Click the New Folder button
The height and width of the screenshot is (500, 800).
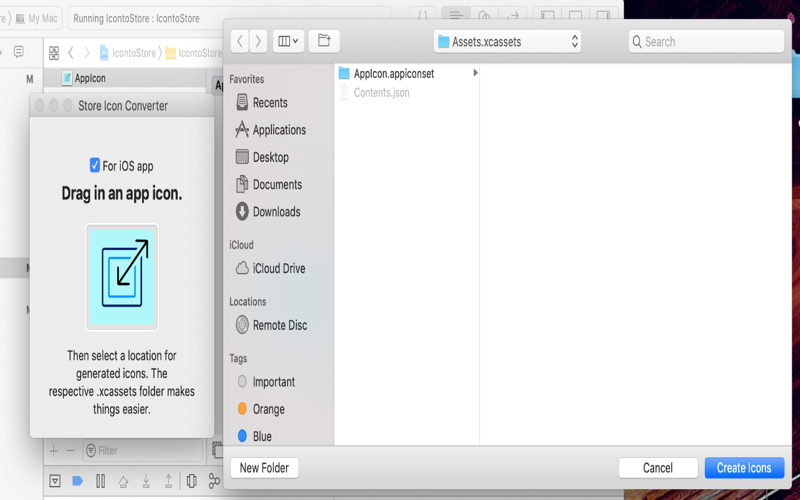click(x=264, y=468)
